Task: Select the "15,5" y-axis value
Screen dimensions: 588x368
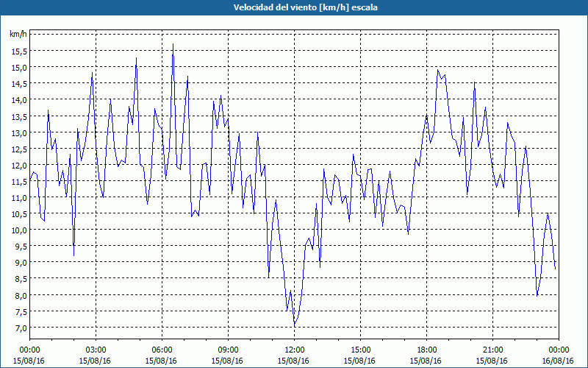Action: point(19,51)
